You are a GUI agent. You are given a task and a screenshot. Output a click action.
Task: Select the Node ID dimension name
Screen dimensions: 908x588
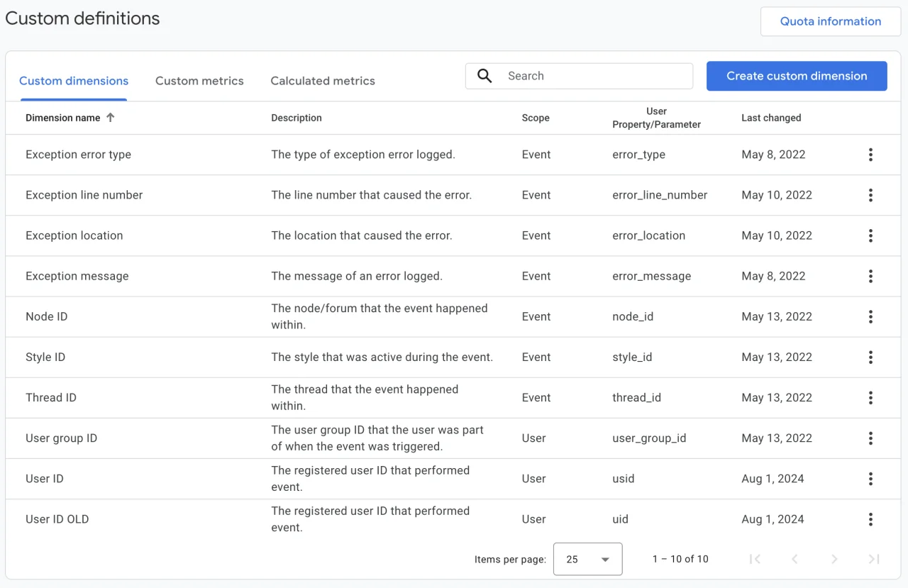tap(46, 316)
